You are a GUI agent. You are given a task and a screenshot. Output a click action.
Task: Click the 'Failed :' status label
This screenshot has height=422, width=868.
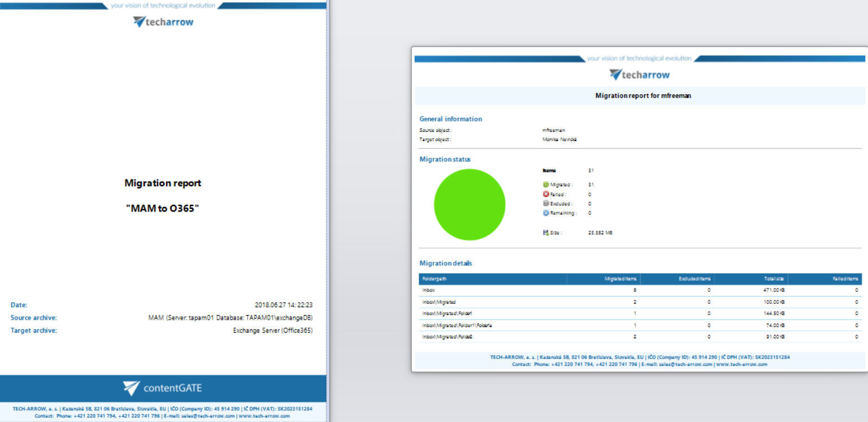tap(558, 194)
